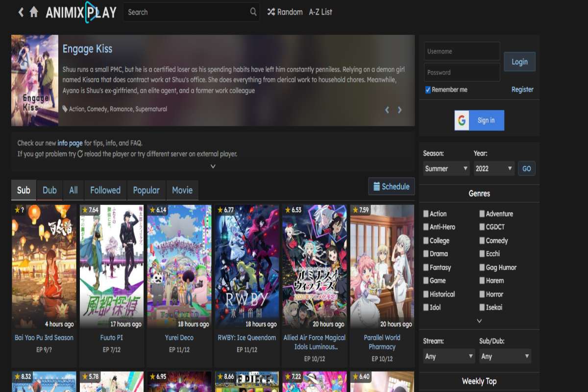Click the reload icon in the notice
This screenshot has height=392, width=588.
[x=80, y=154]
